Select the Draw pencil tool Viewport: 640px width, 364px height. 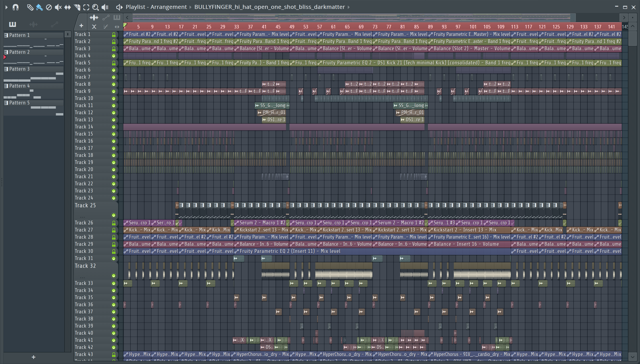(30, 7)
